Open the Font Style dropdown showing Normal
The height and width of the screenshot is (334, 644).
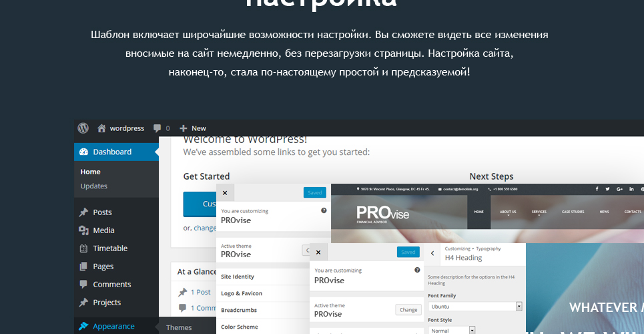point(451,330)
